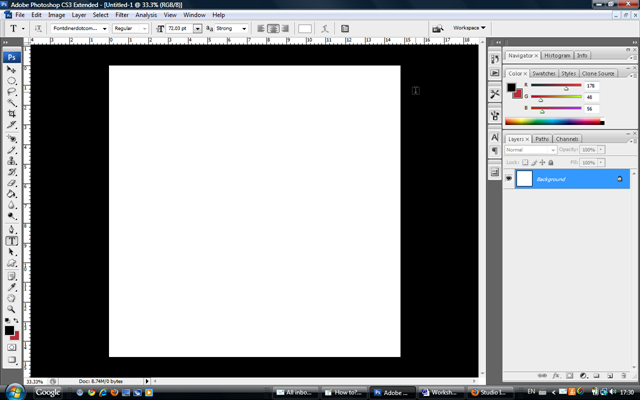Select the Custom Shape tool
Screen dimensions: 640x400
coord(11,263)
